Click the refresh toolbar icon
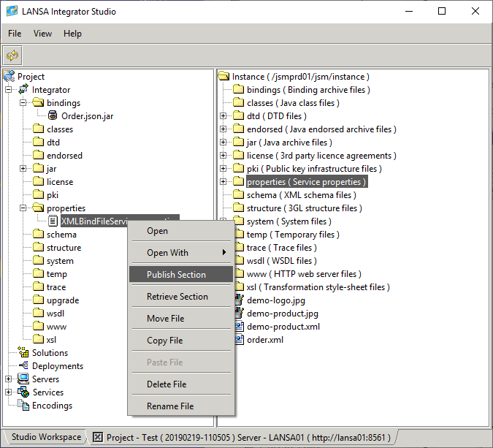 click(x=12, y=56)
